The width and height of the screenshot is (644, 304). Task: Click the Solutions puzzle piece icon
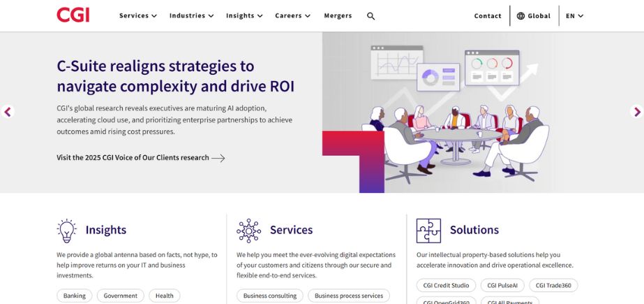(x=428, y=230)
